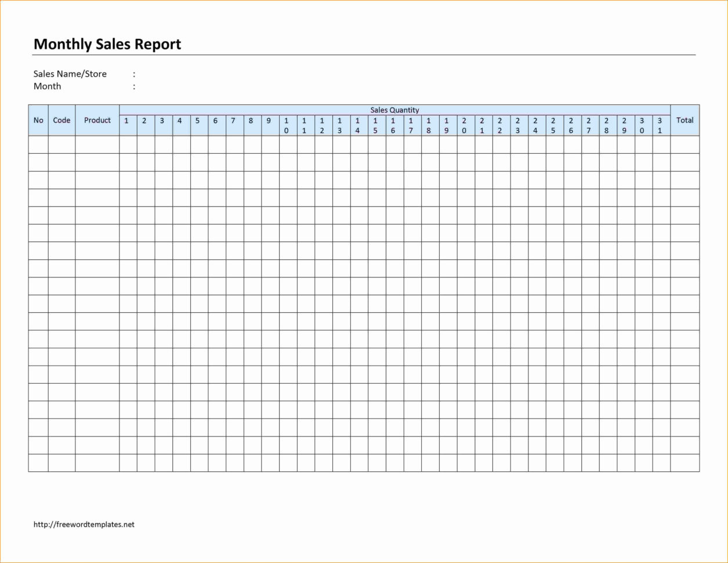Select the day 15 column header
Viewport: 728px width, 563px height.
(375, 125)
